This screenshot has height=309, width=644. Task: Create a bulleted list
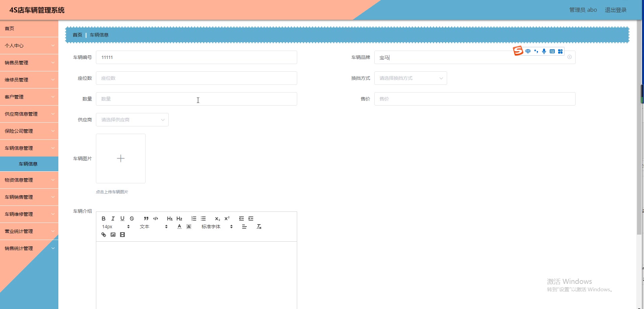(x=203, y=219)
